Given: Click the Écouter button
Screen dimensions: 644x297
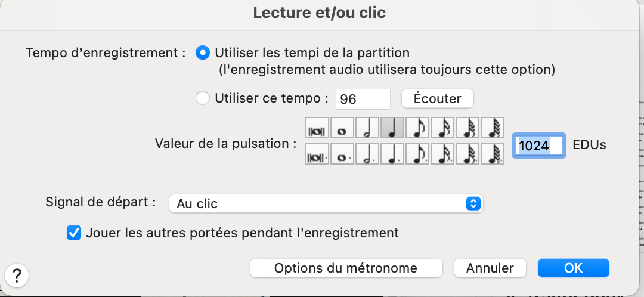Looking at the screenshot, I should pos(437,98).
